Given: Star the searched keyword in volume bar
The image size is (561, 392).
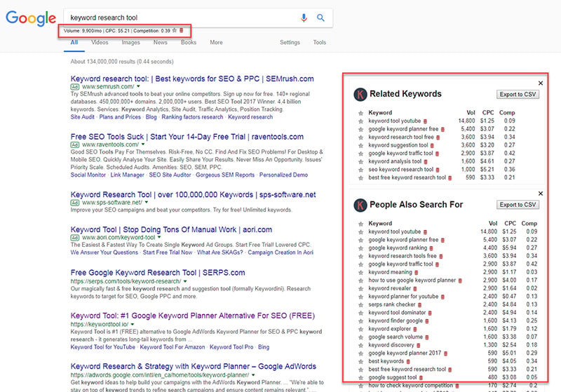Looking at the screenshot, I should pos(175,30).
